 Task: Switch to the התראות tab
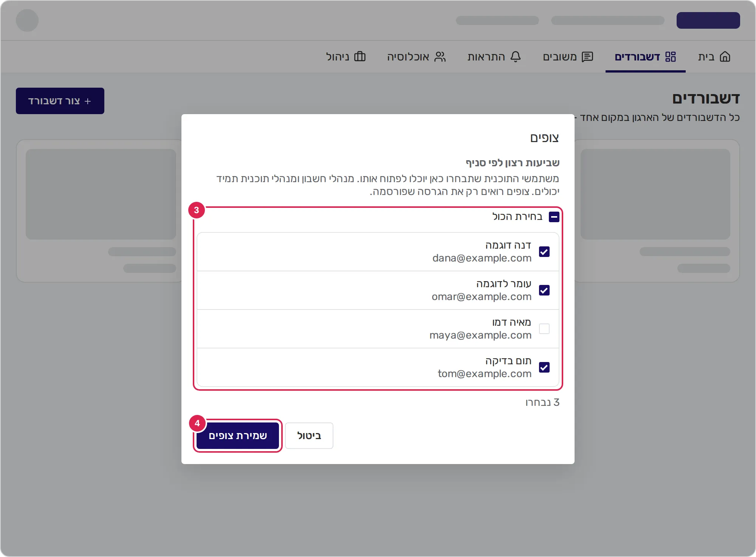point(494,57)
